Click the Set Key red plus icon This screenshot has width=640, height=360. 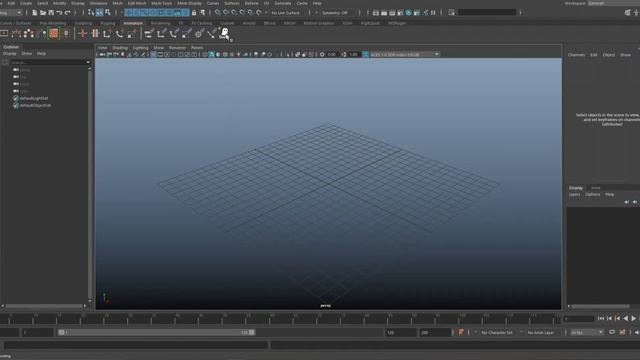click(83, 33)
